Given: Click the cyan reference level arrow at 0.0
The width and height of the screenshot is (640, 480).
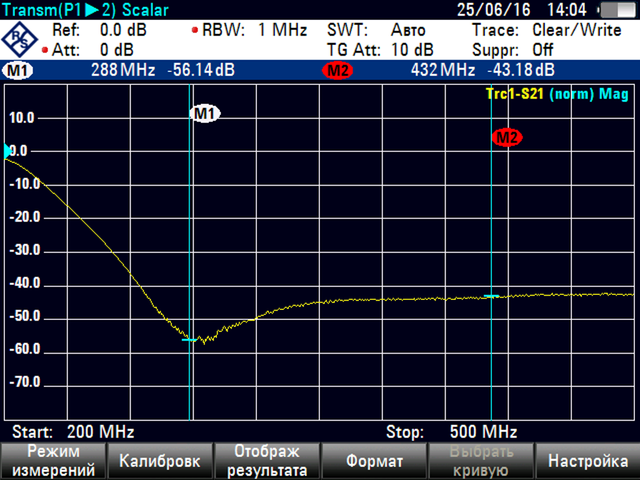Looking at the screenshot, I should coord(8,151).
